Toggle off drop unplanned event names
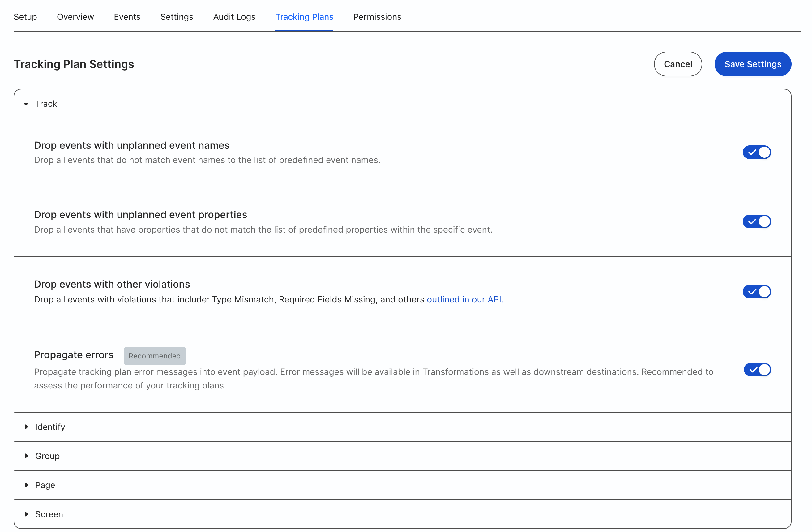This screenshot has width=812, height=532. point(756,152)
